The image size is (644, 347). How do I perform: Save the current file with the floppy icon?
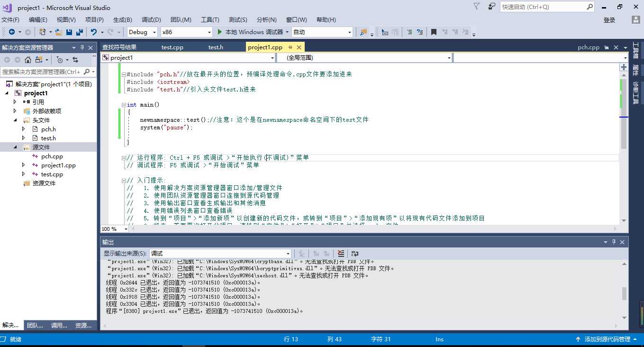[69, 32]
